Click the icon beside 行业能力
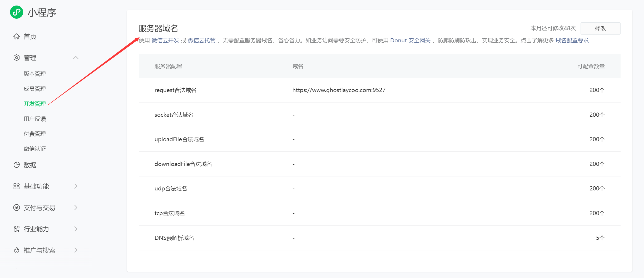 tap(17, 229)
